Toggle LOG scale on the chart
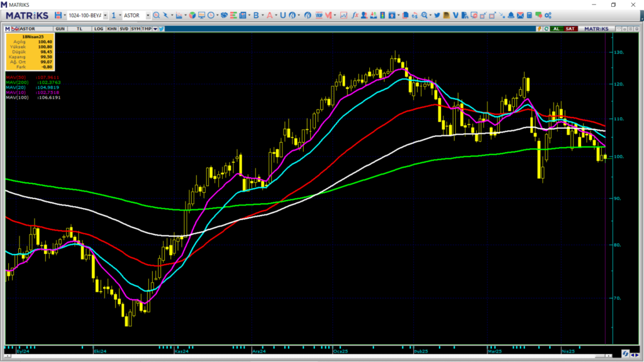 pyautogui.click(x=99, y=29)
